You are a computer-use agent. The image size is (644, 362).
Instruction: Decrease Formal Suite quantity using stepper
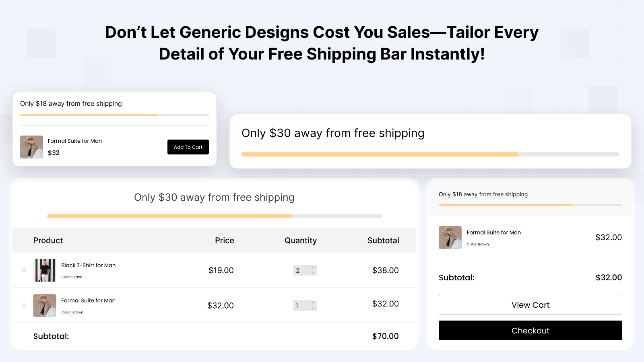[312, 308]
